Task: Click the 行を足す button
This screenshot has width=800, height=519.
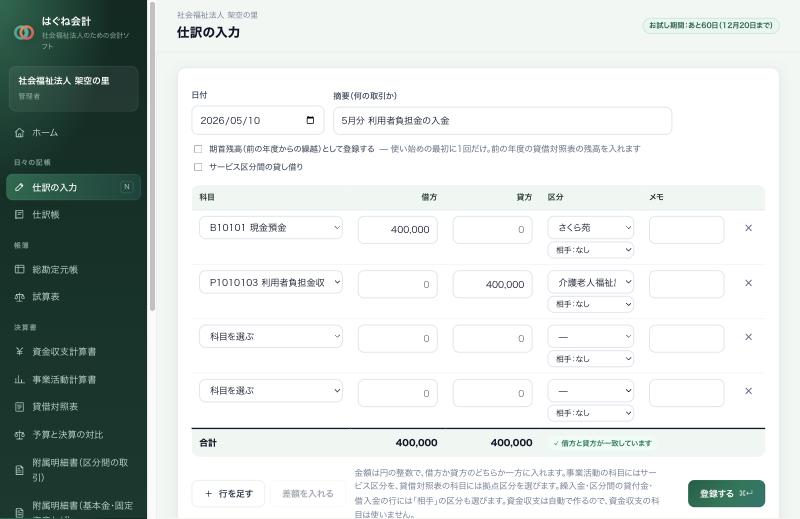Action: click(x=228, y=493)
